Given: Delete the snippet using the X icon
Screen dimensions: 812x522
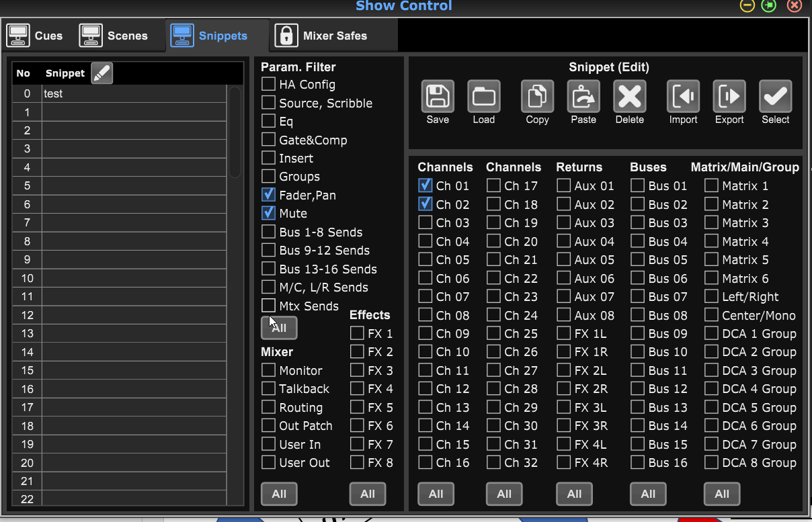Looking at the screenshot, I should (x=630, y=96).
